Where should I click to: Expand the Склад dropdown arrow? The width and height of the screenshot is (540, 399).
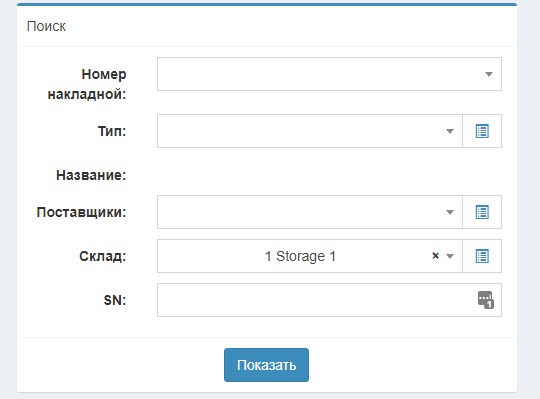450,256
